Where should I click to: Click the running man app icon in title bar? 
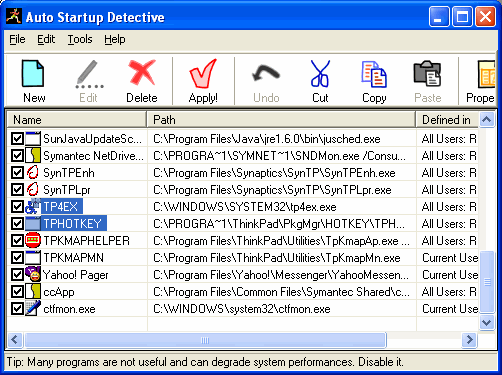point(14,16)
